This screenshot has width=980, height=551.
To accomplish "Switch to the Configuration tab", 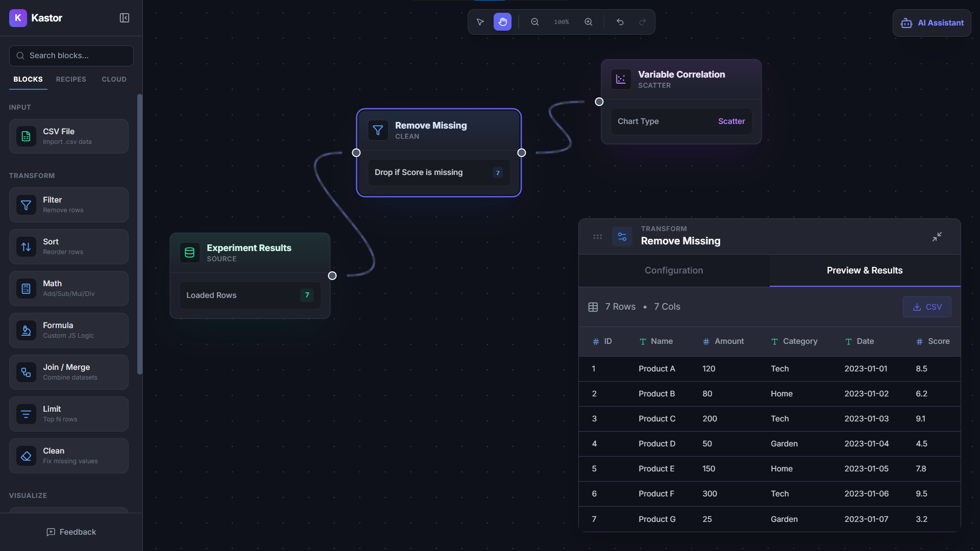I will [674, 270].
